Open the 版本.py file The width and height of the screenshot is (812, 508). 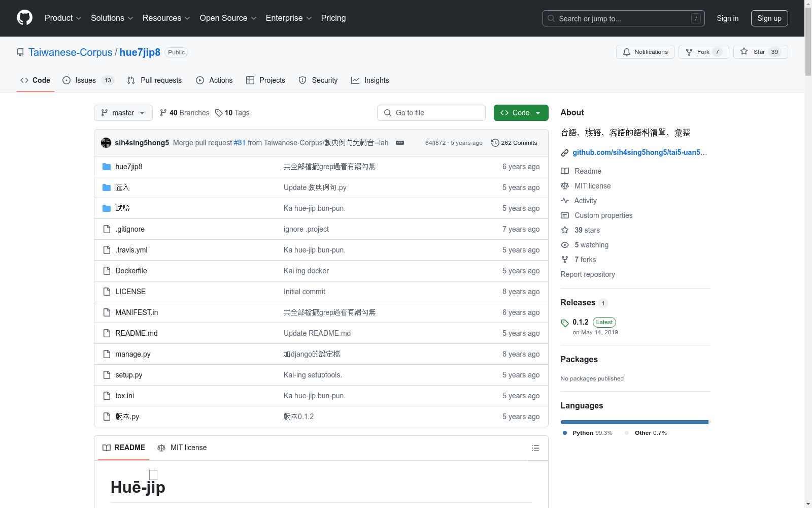click(127, 417)
